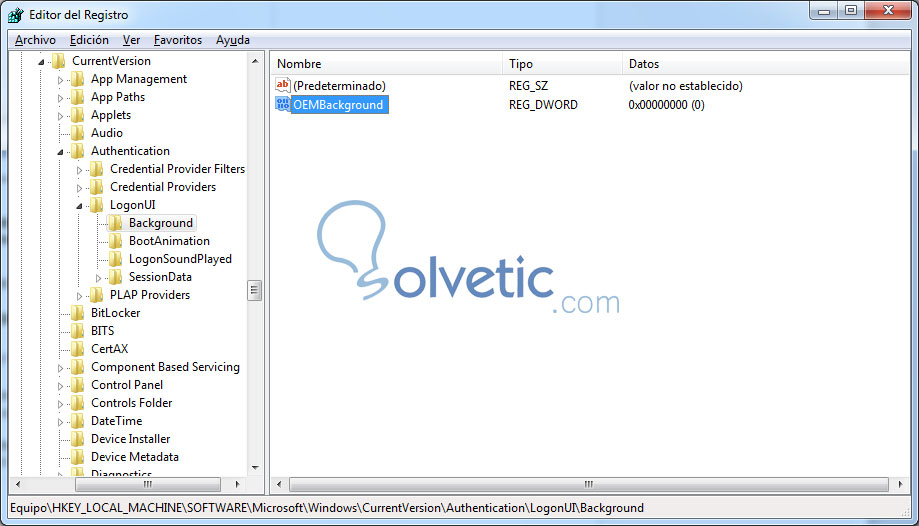
Task: Click the LogonSoundPlayed folder icon
Action: 115,259
